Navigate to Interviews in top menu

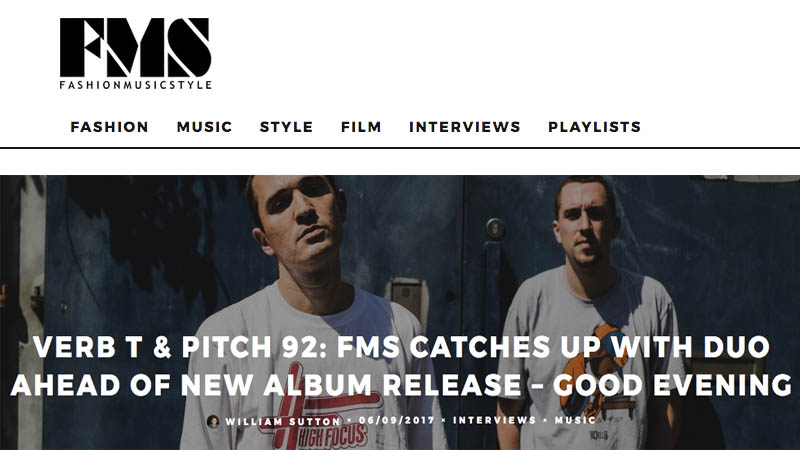(x=464, y=127)
